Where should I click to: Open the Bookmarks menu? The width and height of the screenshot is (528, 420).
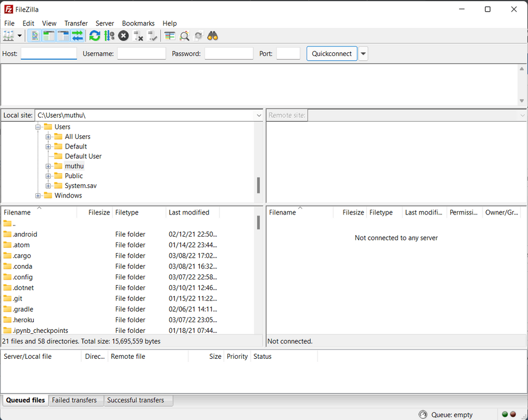pyautogui.click(x=138, y=23)
